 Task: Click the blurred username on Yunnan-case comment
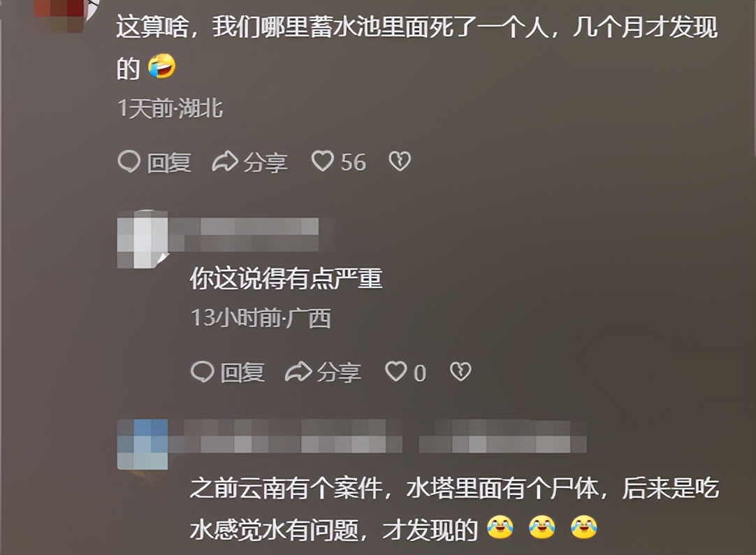[377, 436]
